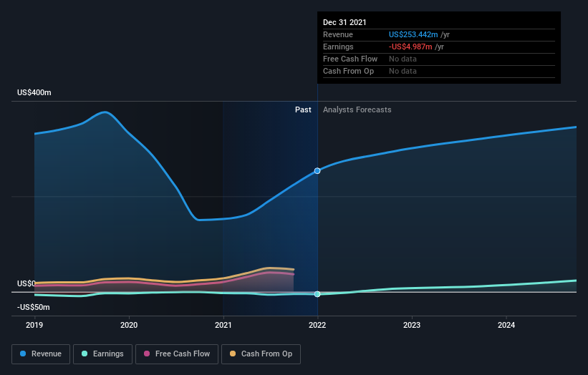Viewport: 588px width, 375px height.
Task: Click the -US$50m y-axis label
Action: [34, 307]
